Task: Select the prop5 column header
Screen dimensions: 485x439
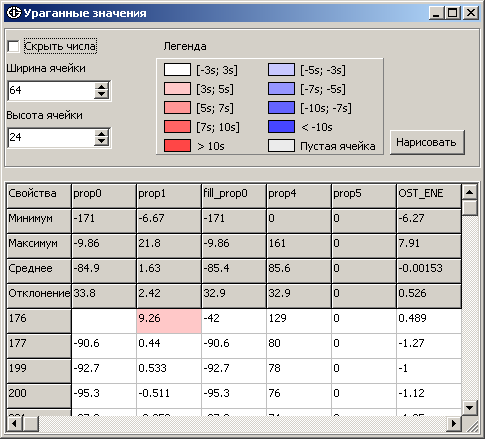Action: [364, 196]
